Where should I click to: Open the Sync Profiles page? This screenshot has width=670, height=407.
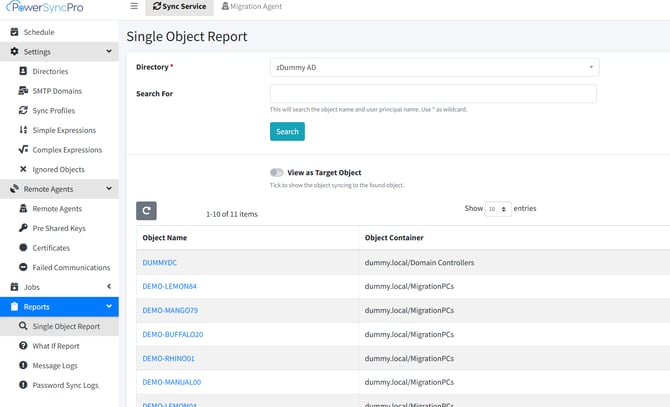point(54,111)
